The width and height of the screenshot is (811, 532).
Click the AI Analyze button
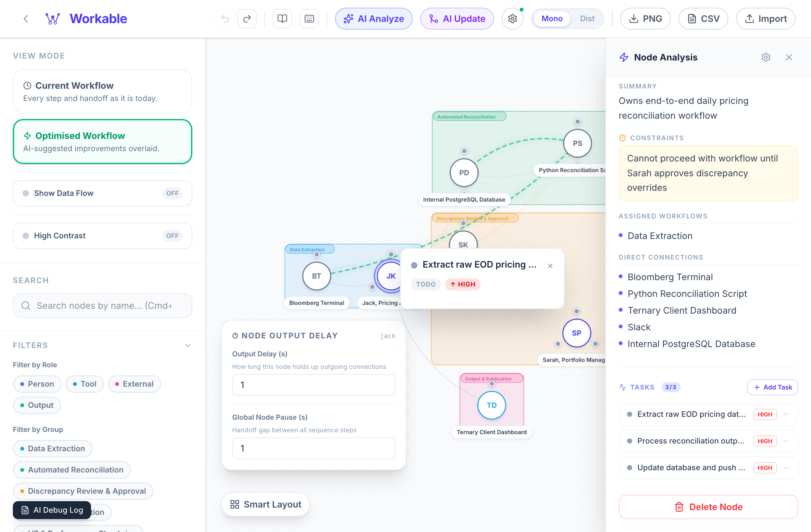[x=373, y=18]
